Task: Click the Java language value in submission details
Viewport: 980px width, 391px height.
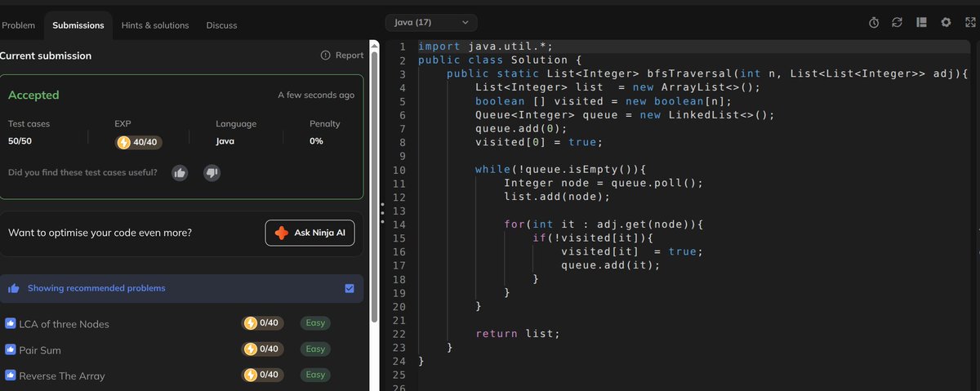Action: pos(225,141)
